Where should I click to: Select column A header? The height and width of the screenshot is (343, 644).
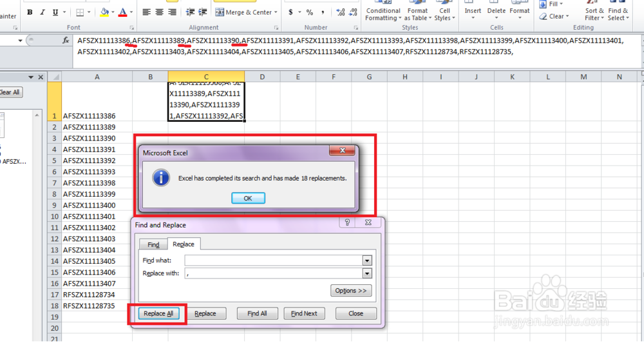(x=97, y=77)
